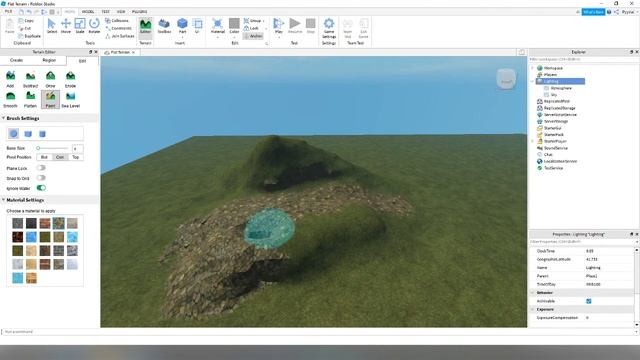The image size is (640, 360).
Task: Switch to the MODEL ribbon tab
Action: 88,12
